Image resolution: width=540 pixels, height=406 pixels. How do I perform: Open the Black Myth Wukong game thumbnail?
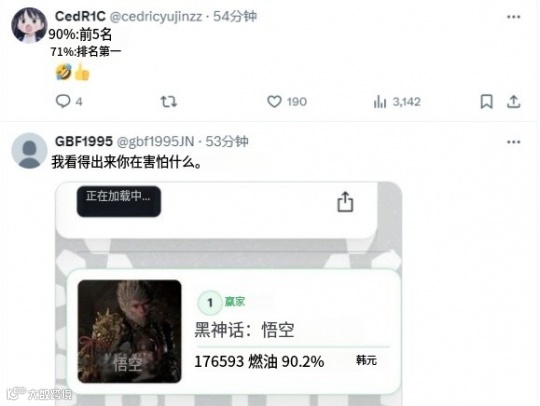tap(129, 331)
